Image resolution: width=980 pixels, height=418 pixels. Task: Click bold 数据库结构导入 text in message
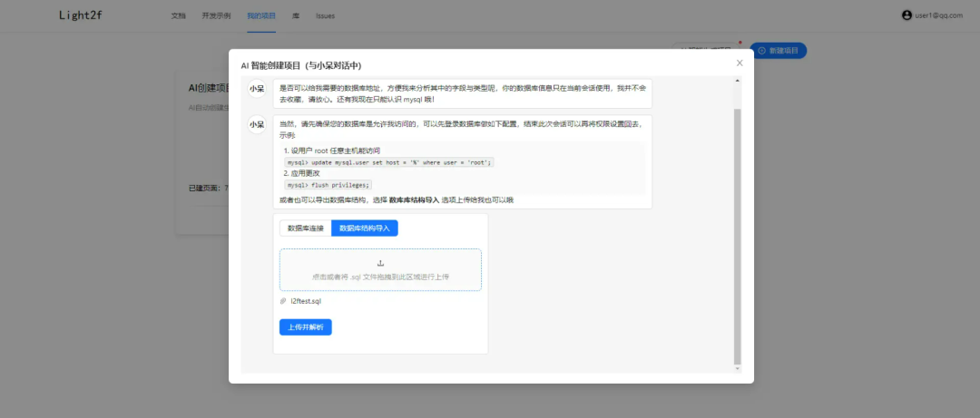(415, 200)
